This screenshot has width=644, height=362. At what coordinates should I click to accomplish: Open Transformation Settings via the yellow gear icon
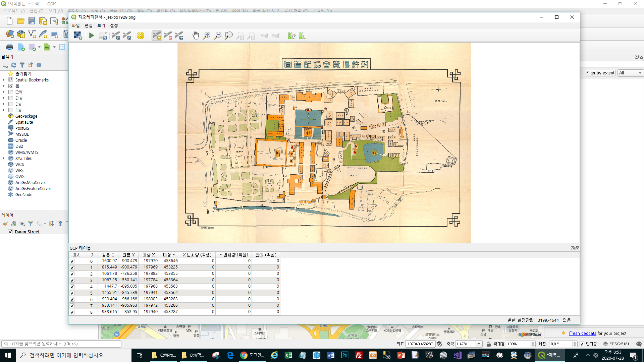coord(140,36)
